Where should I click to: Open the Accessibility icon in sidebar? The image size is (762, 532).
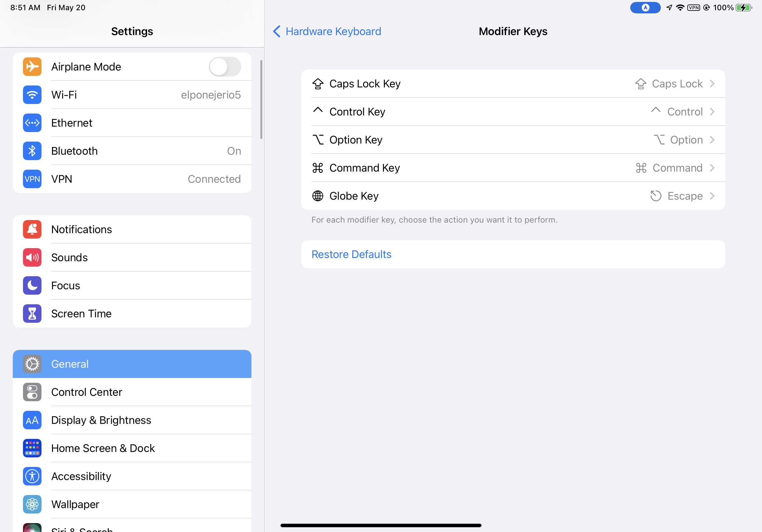tap(32, 476)
